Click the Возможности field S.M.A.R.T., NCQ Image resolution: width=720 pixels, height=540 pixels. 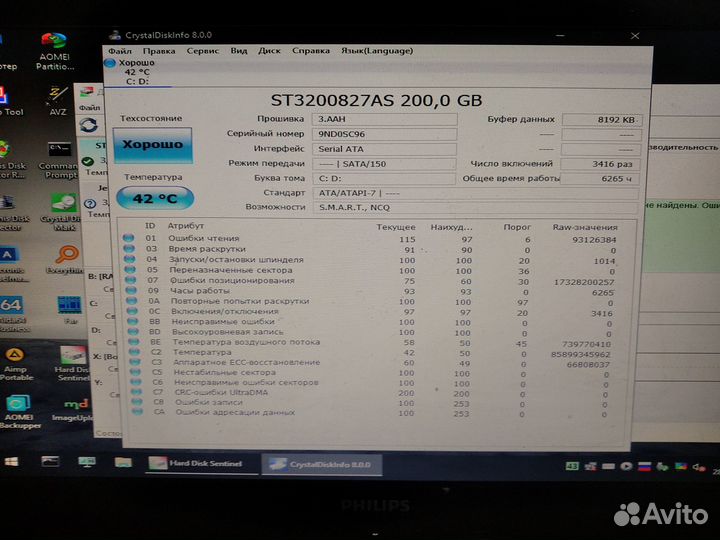pos(475,208)
